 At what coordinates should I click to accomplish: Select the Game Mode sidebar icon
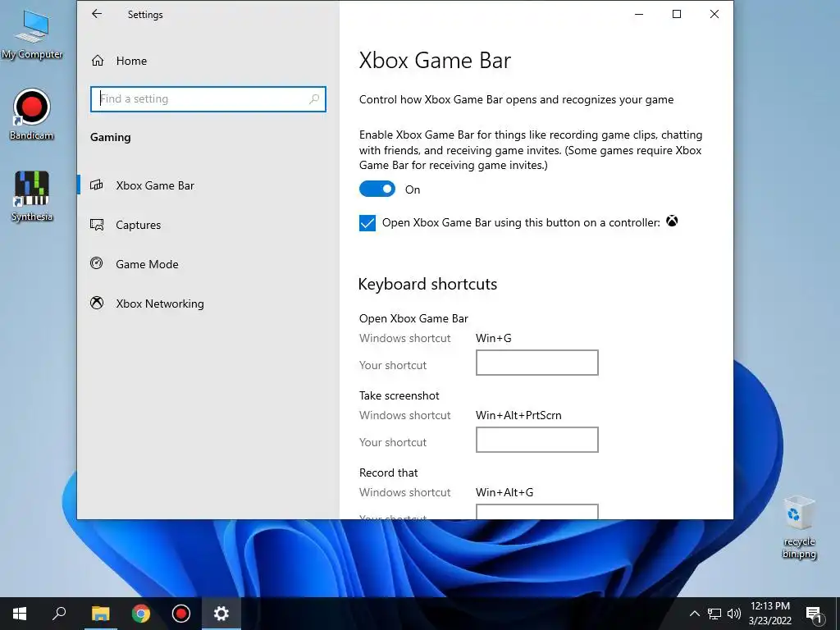[x=97, y=263]
